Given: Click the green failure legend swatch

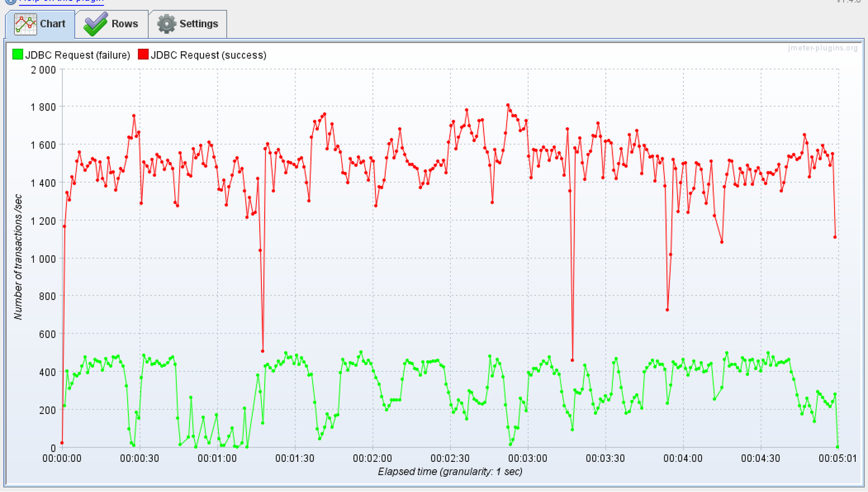Looking at the screenshot, I should pyautogui.click(x=17, y=55).
